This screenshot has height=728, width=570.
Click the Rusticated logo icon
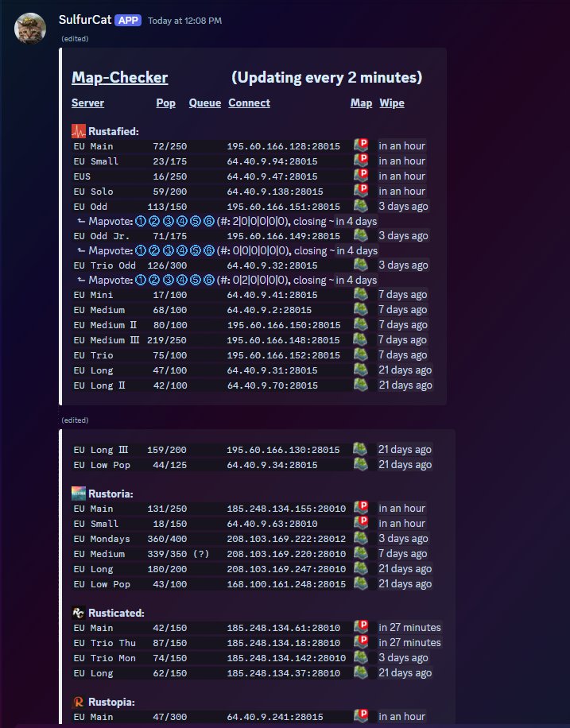click(79, 613)
